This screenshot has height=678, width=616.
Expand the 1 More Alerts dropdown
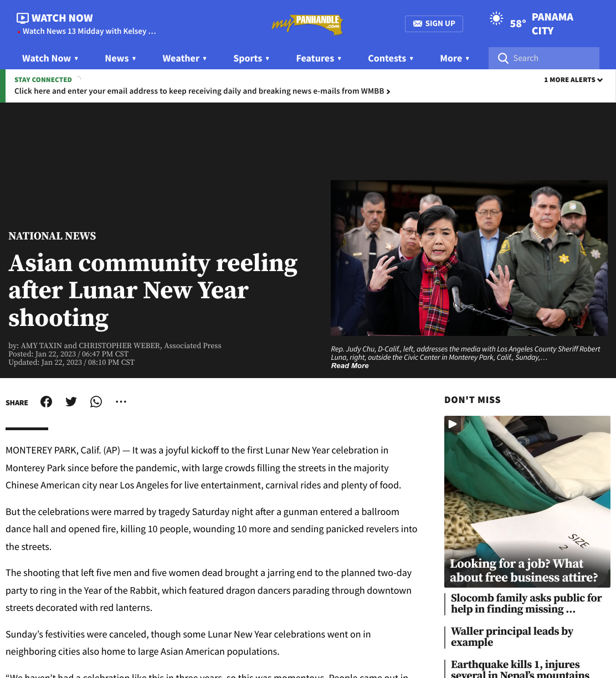tap(573, 80)
